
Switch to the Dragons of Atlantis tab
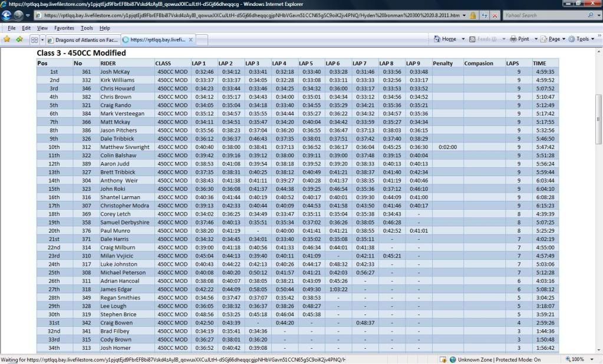[x=83, y=40]
